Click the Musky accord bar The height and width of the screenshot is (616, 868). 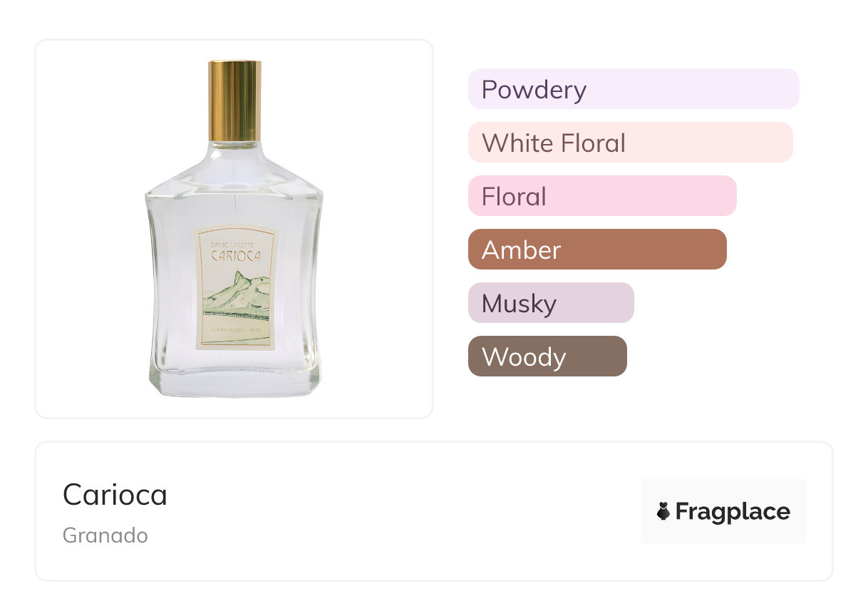pos(550,303)
